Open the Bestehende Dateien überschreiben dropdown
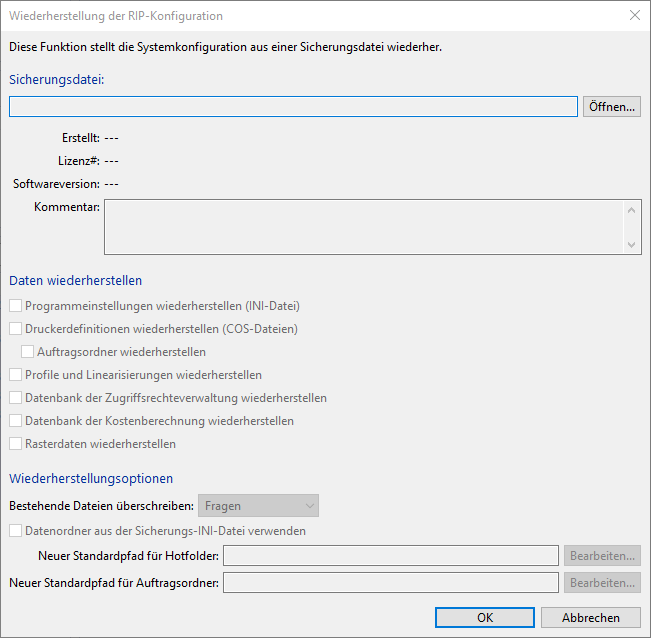651x638 pixels. coord(258,506)
